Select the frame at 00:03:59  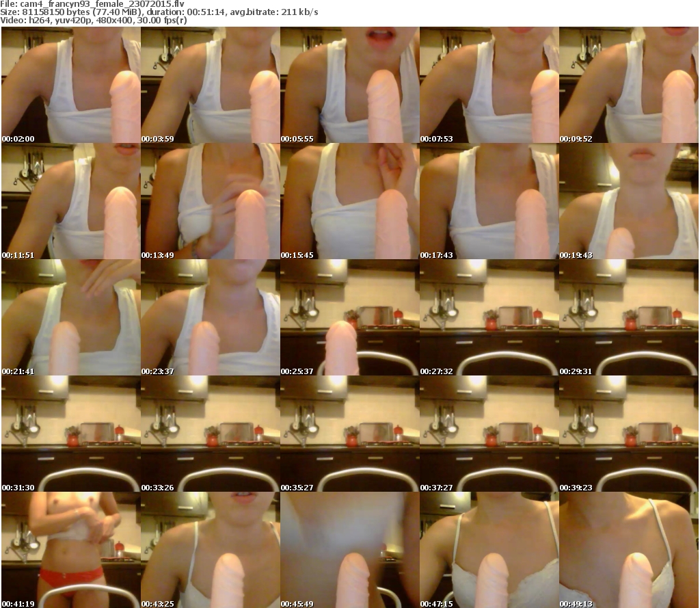click(x=210, y=85)
